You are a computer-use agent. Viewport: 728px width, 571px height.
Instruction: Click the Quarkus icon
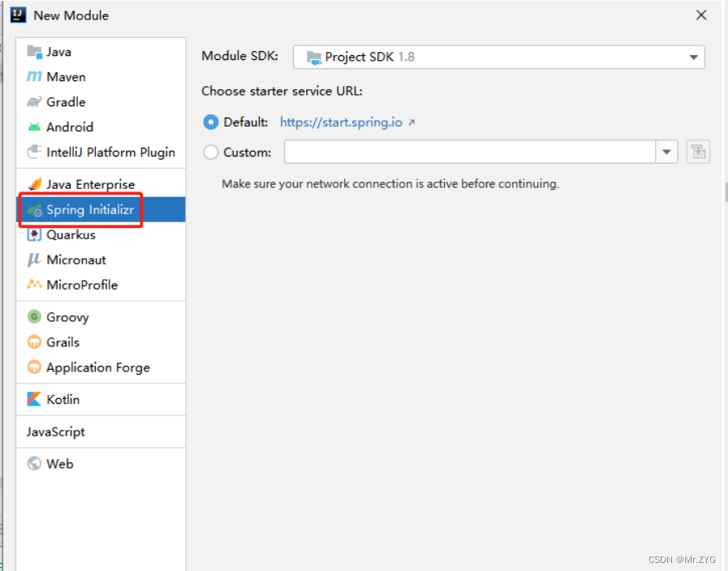pos(34,234)
